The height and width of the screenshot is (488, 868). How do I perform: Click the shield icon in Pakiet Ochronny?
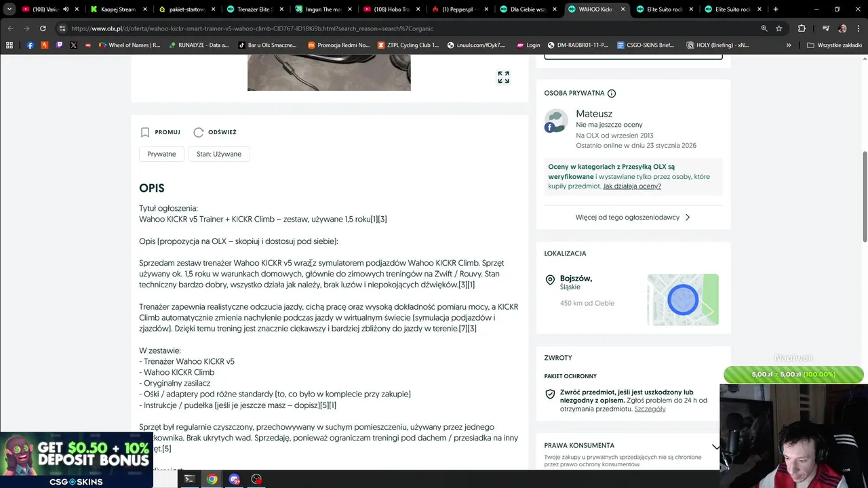pyautogui.click(x=551, y=394)
